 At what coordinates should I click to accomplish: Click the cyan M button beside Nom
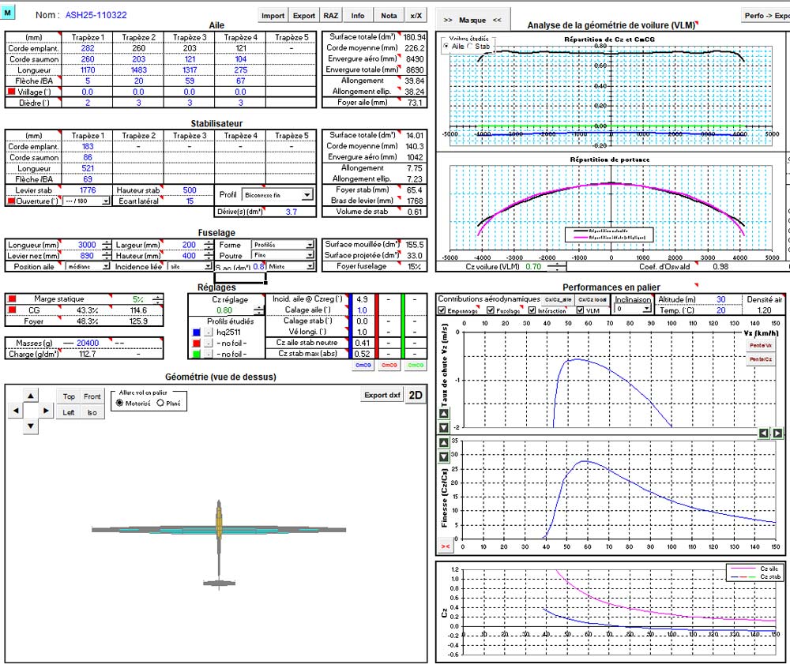coord(8,12)
